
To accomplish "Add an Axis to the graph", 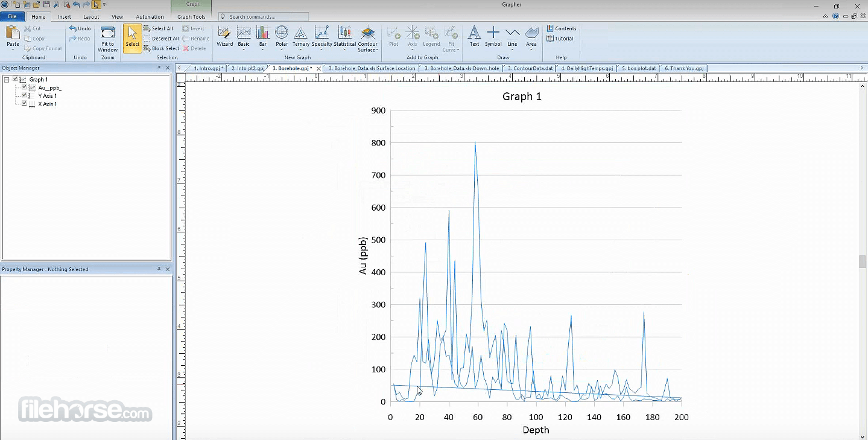I will point(413,36).
